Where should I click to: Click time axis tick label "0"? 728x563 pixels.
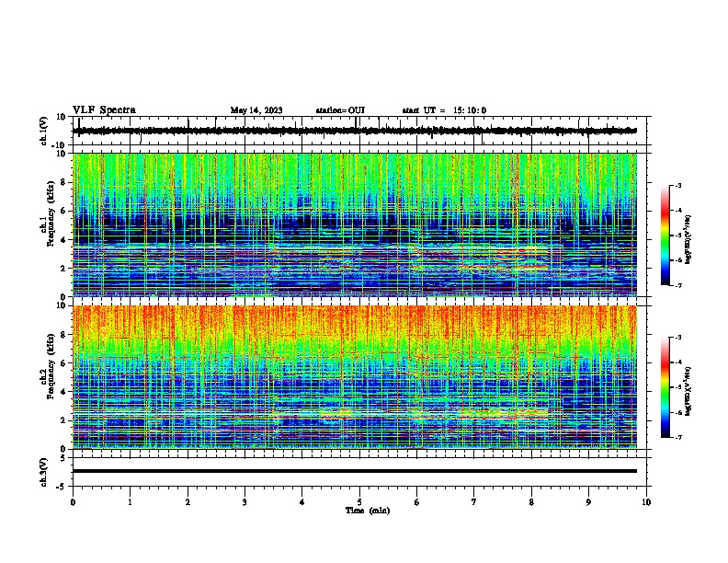pos(73,502)
